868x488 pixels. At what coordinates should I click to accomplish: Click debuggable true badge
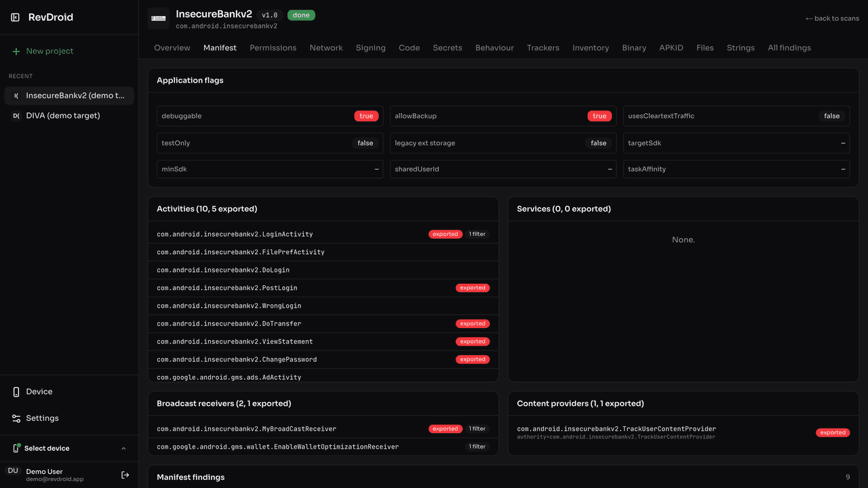pos(366,116)
